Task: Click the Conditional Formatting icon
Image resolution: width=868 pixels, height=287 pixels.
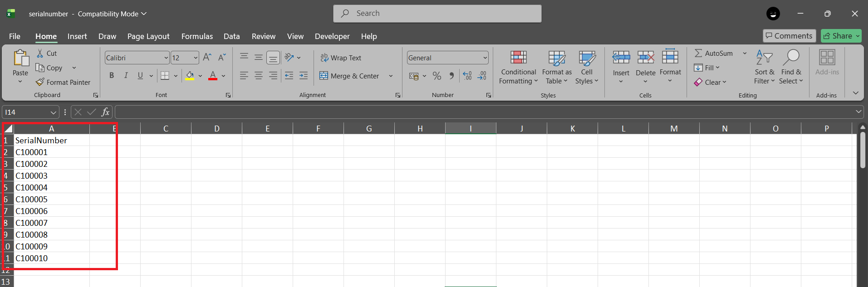Action: pyautogui.click(x=518, y=58)
